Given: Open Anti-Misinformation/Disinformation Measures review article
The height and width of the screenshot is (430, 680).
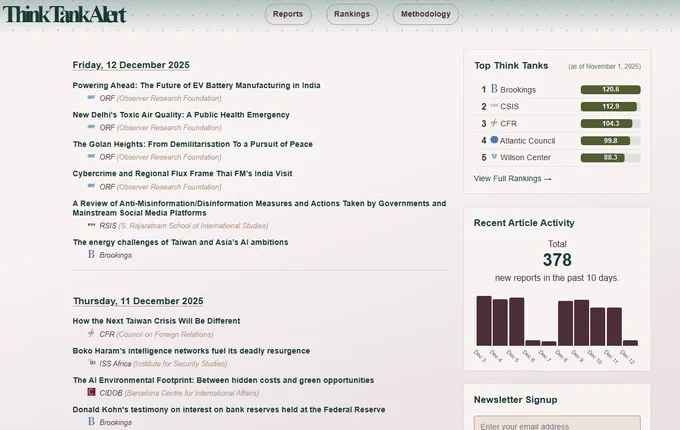Looking at the screenshot, I should pyautogui.click(x=259, y=208).
